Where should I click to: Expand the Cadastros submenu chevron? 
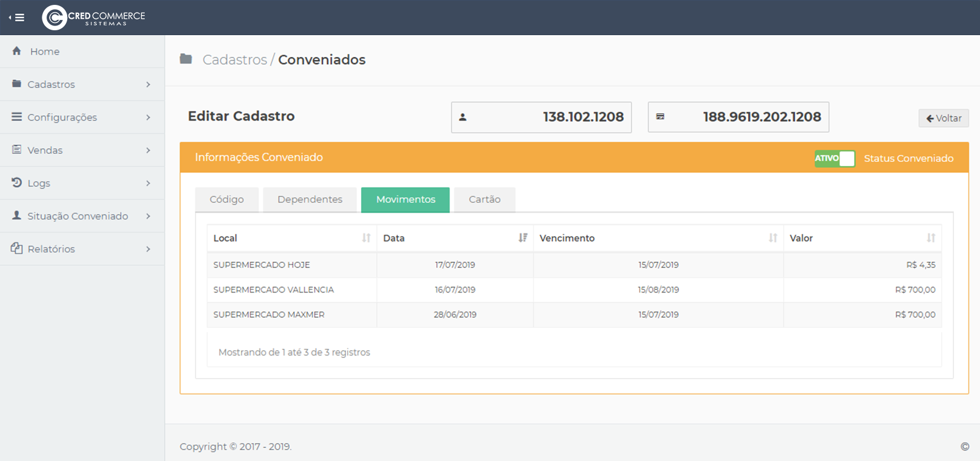coord(148,84)
